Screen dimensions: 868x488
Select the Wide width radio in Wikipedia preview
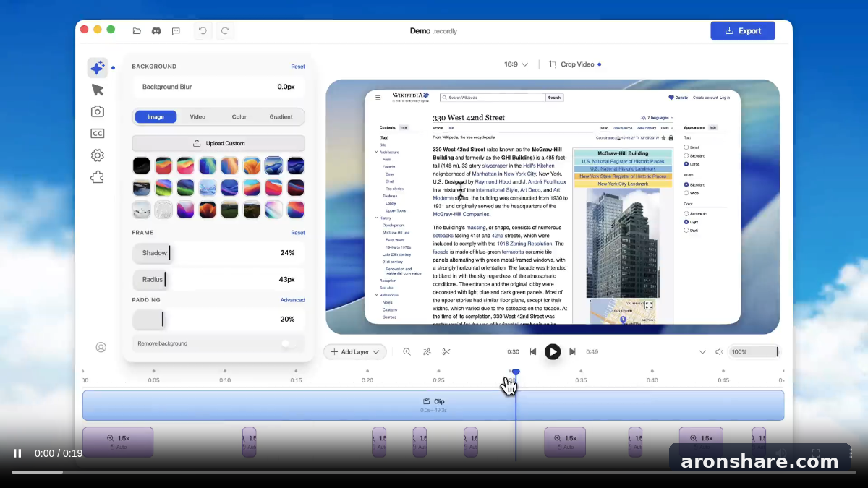click(686, 193)
